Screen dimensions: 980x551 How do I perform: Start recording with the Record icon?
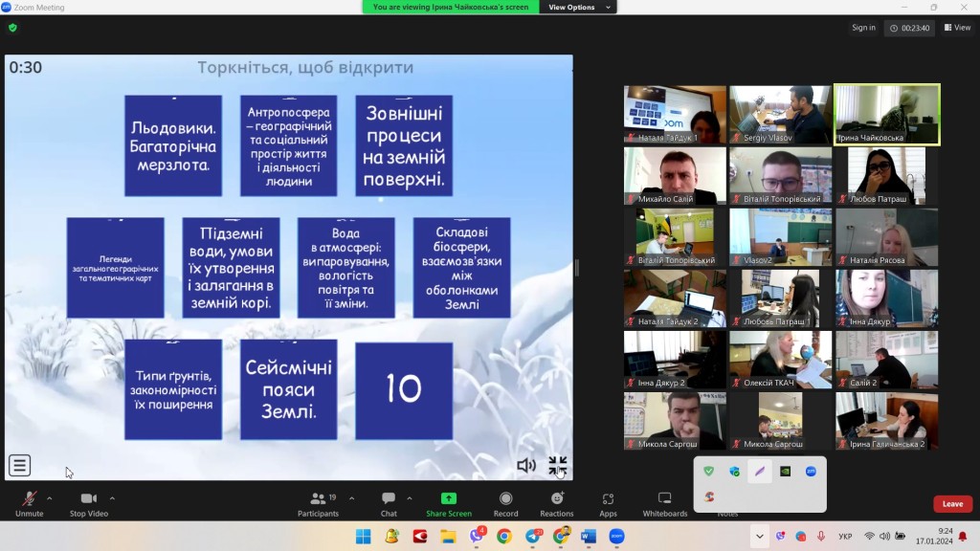click(x=505, y=499)
